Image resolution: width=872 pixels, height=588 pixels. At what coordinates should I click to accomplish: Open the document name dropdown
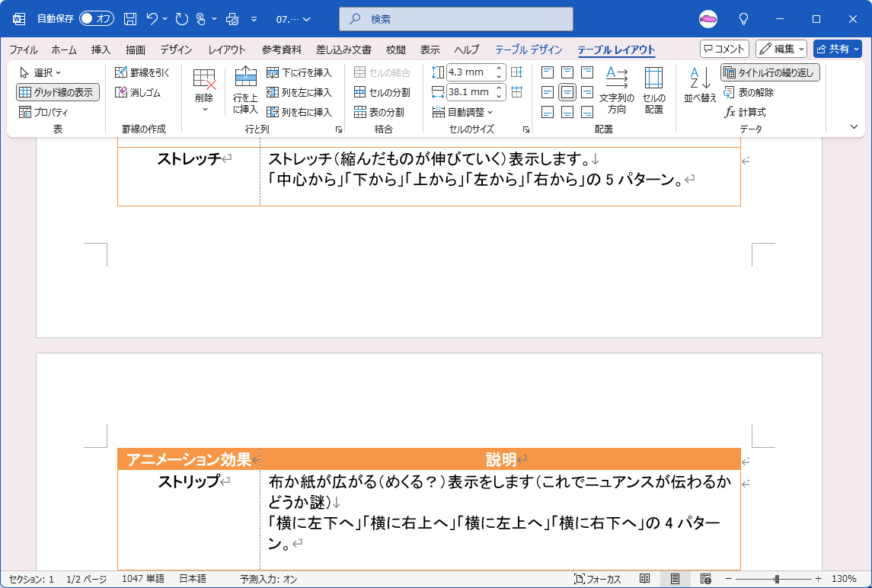pyautogui.click(x=293, y=19)
